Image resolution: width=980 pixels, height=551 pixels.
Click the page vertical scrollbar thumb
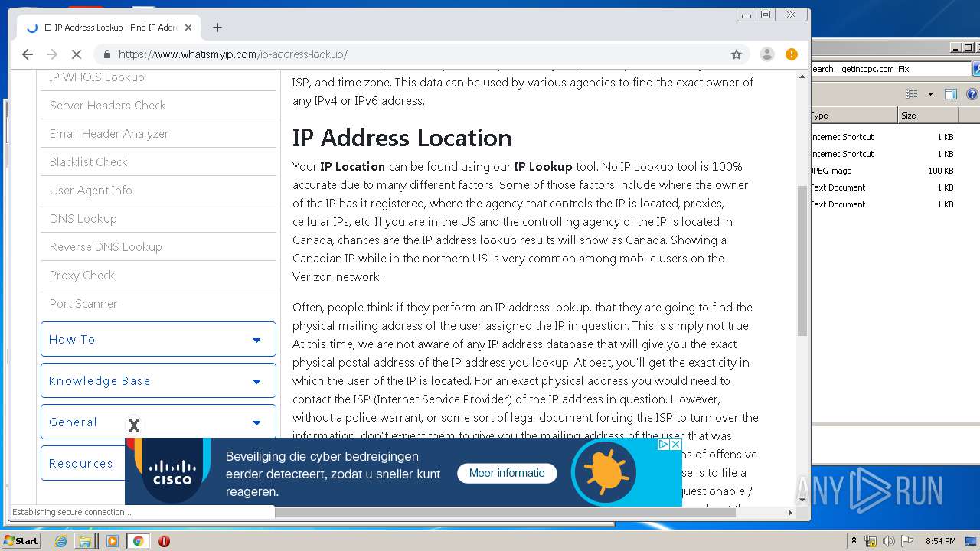coord(802,260)
